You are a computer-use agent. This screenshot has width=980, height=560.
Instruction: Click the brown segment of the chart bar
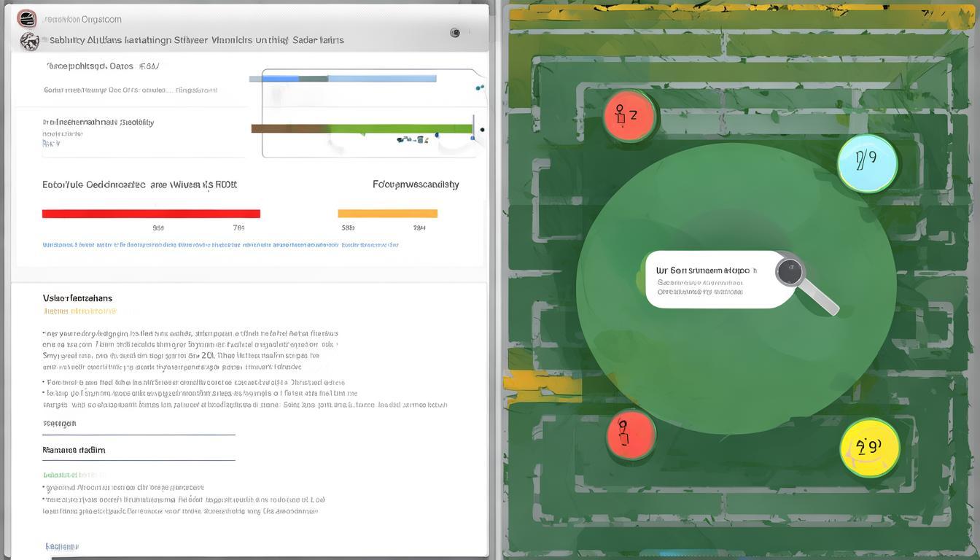click(x=276, y=128)
